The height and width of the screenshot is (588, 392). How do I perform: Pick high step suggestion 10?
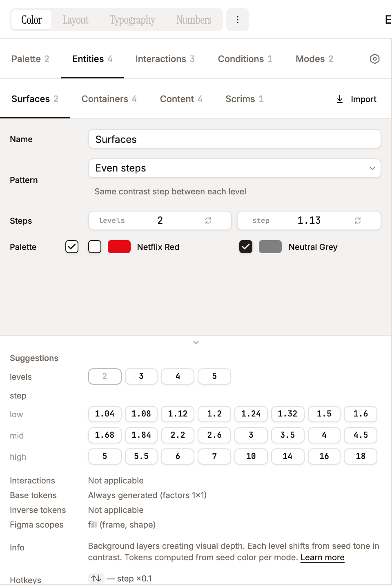(x=251, y=457)
